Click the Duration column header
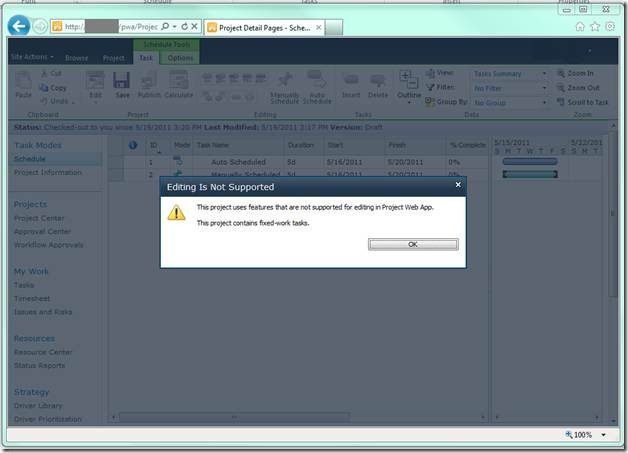628x453 pixels. [304, 145]
